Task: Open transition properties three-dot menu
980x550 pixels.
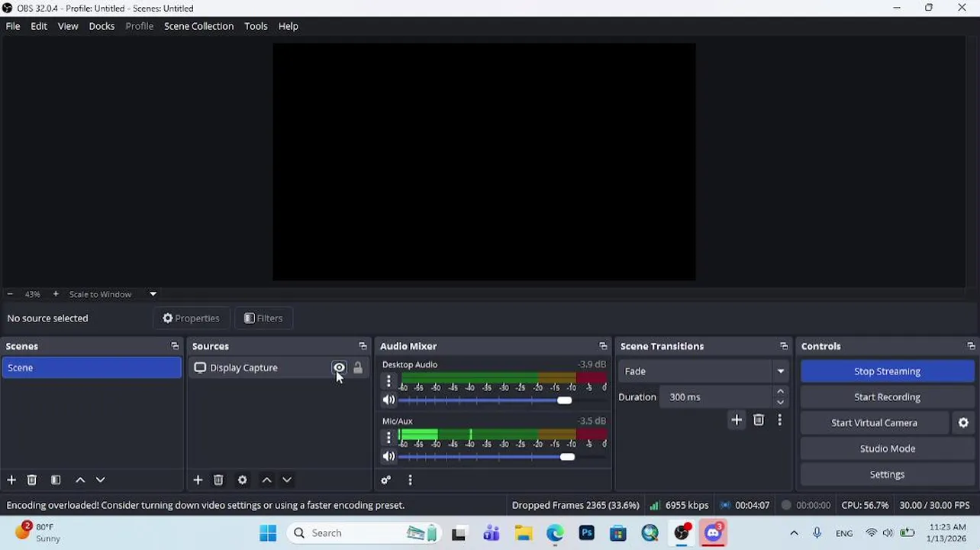Action: [x=779, y=419]
